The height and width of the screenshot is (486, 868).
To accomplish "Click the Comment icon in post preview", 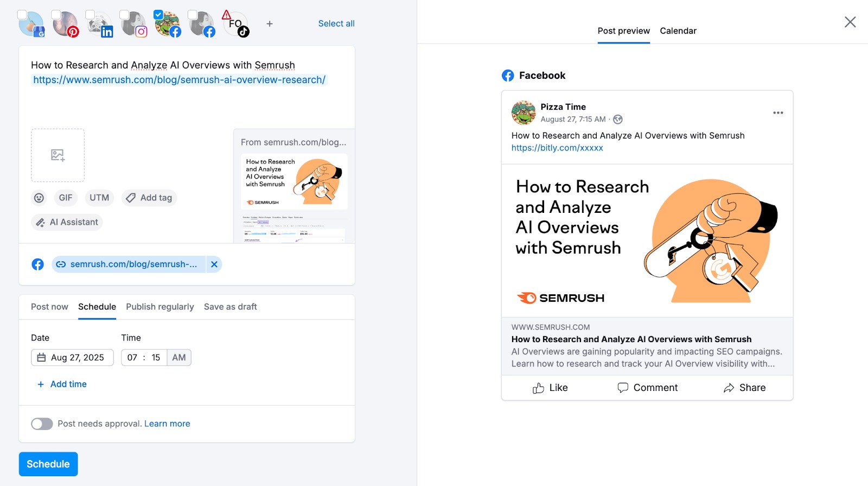I will pos(623,388).
